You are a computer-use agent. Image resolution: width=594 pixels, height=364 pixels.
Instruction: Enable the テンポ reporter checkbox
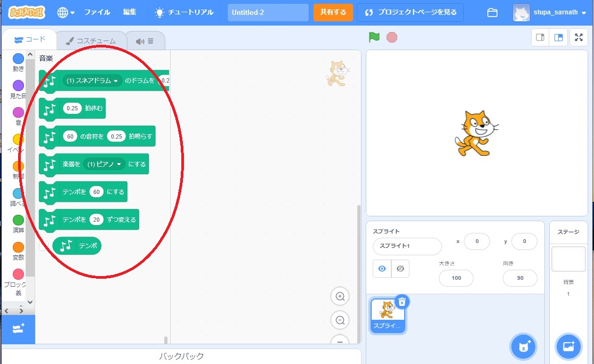click(44, 246)
